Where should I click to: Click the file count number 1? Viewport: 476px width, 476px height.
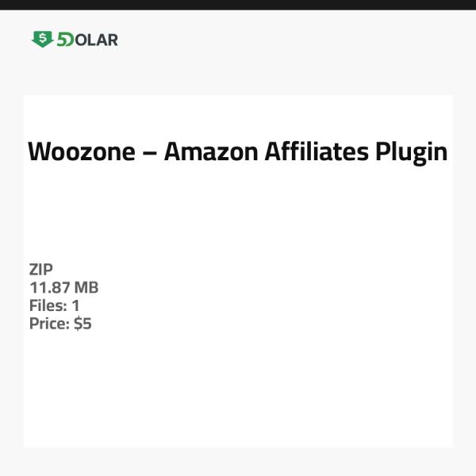[x=75, y=305]
